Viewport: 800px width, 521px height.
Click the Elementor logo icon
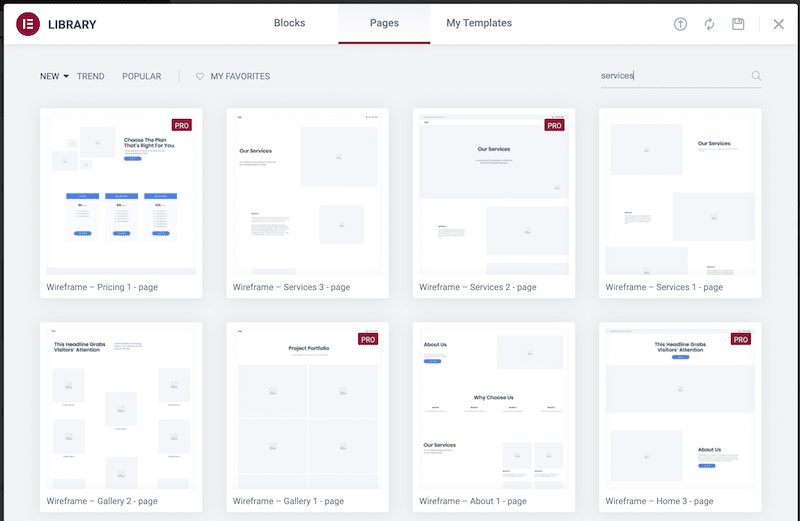pyautogui.click(x=28, y=24)
